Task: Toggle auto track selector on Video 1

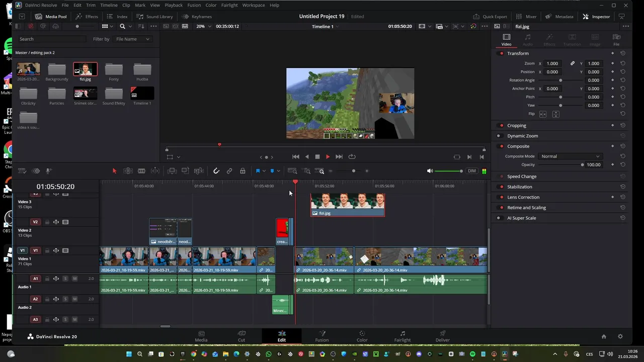Action: click(56, 250)
